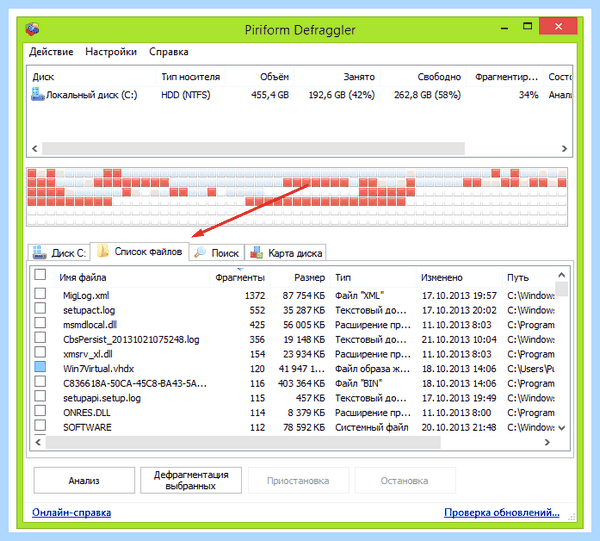Check the box for SOFTWARE file
This screenshot has width=600, height=541.
point(40,425)
